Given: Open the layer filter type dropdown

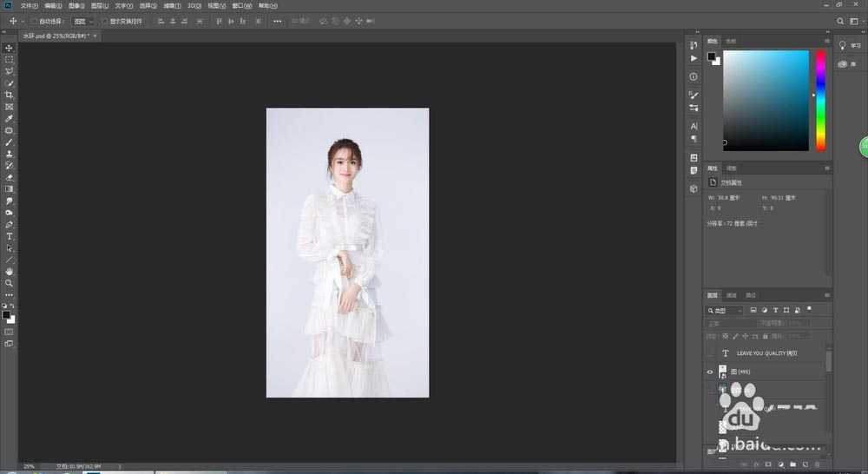Looking at the screenshot, I should (725, 310).
